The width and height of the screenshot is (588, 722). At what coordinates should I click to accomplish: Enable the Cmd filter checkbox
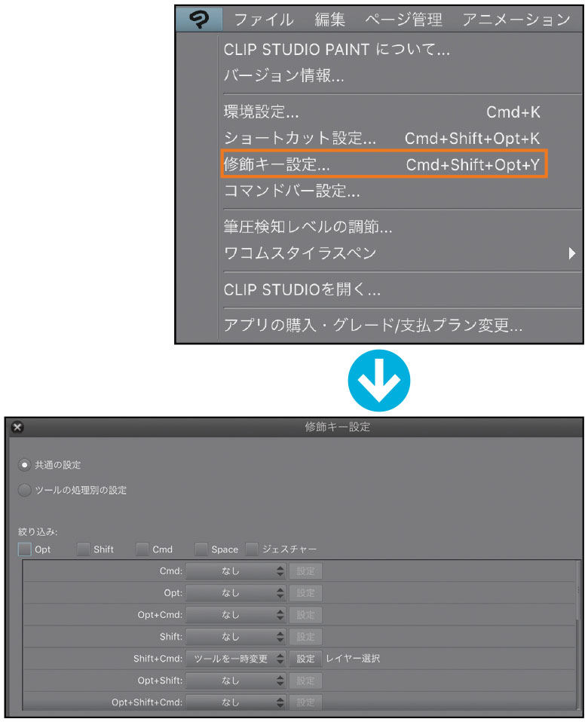(x=142, y=549)
